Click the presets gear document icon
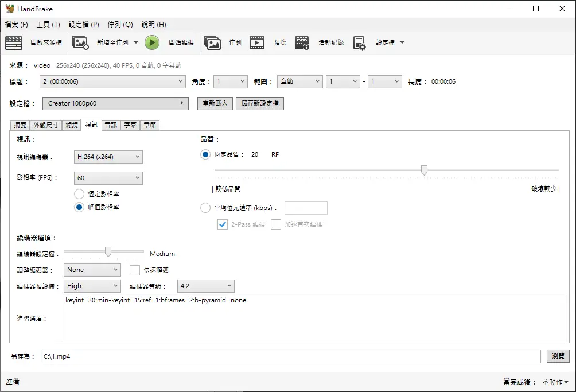The width and height of the screenshot is (576, 392). pos(360,42)
